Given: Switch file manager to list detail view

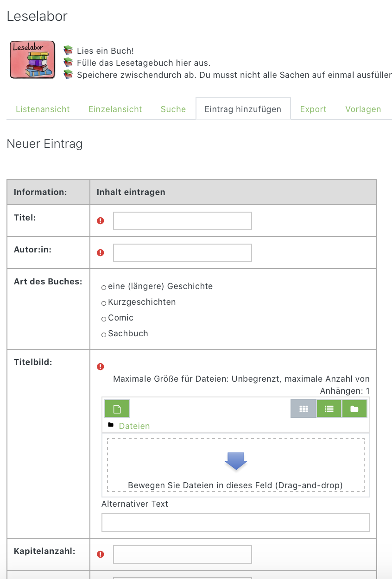Looking at the screenshot, I should (329, 409).
